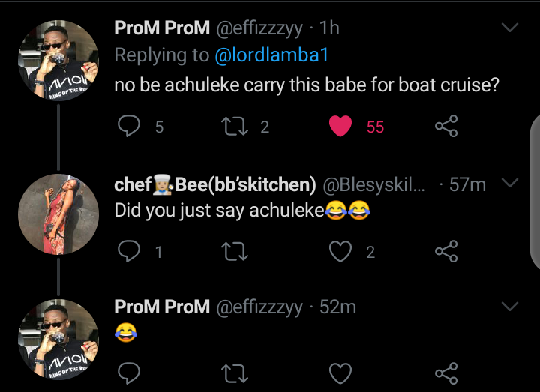Open options chevron on first ProM tweet

point(510,28)
